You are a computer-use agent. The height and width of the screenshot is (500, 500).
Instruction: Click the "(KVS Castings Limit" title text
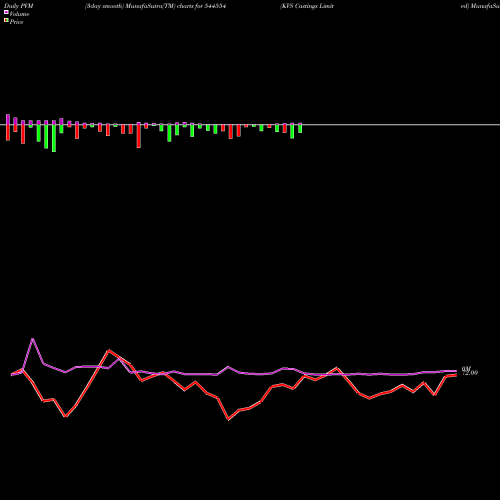click(x=307, y=6)
